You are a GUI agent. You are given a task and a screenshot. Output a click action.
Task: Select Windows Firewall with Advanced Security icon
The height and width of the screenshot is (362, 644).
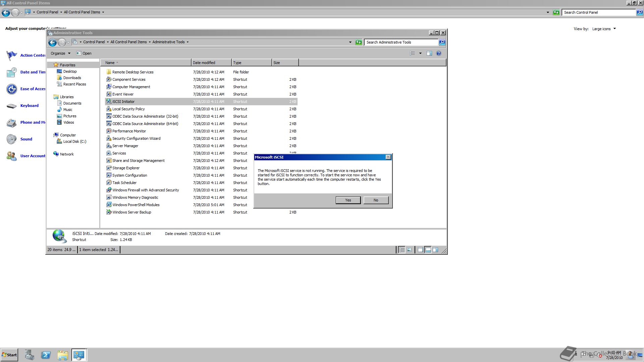pos(109,190)
